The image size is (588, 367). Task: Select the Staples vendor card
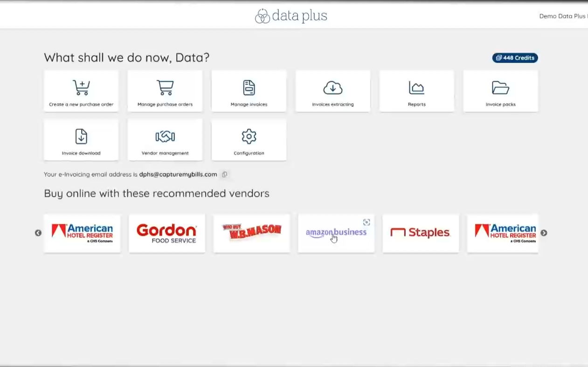421,233
